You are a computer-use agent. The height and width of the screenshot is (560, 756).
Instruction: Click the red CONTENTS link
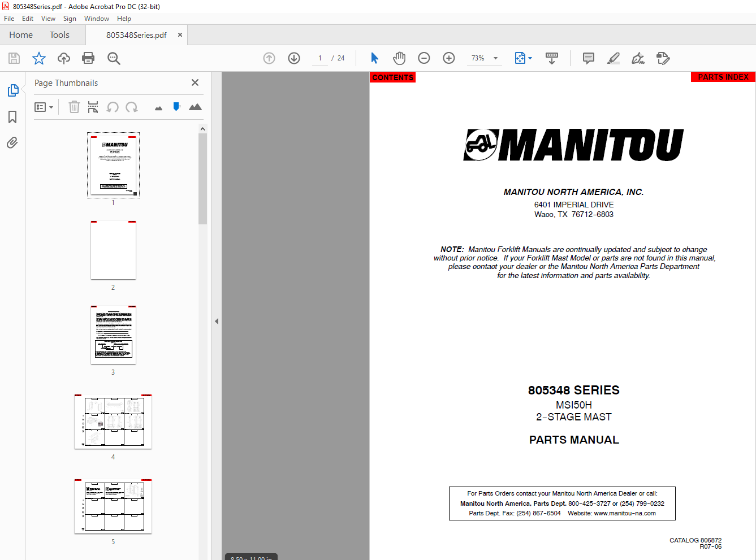[x=393, y=77]
